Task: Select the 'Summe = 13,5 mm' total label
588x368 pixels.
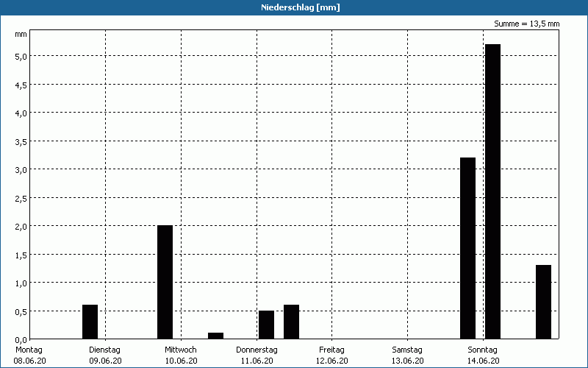Action: coord(526,24)
